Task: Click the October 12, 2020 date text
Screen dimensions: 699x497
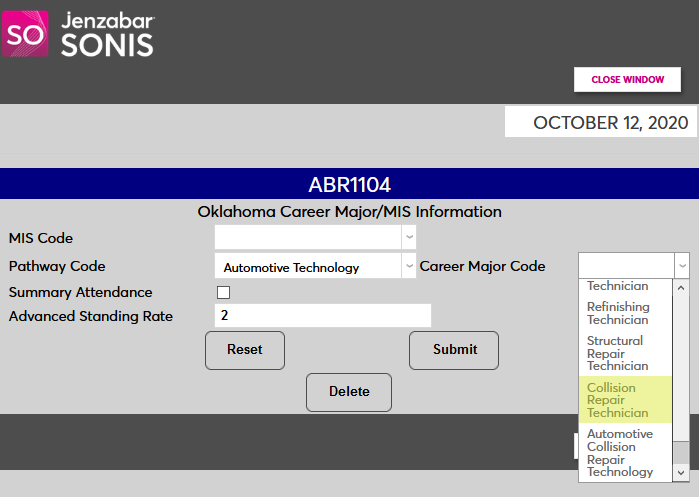Action: coord(611,123)
